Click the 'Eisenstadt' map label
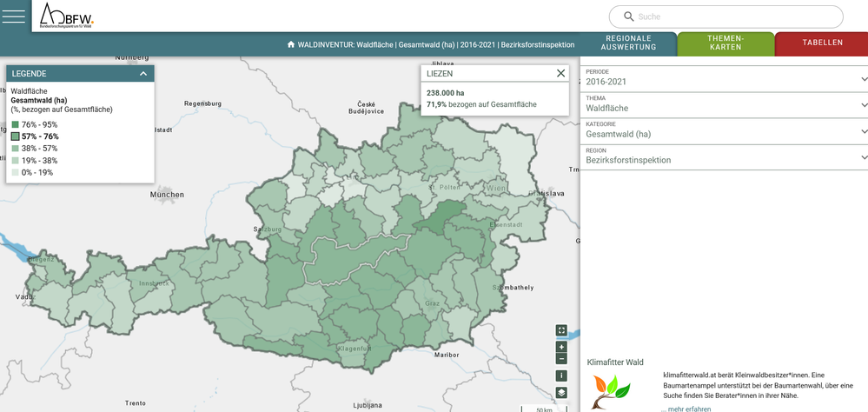Image resolution: width=868 pixels, height=412 pixels. click(506, 225)
